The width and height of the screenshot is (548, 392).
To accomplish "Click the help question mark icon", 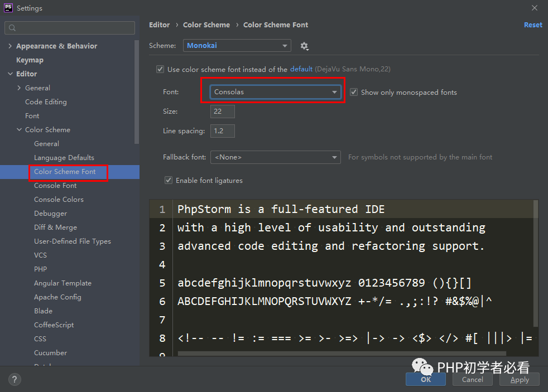I will pos(15,379).
